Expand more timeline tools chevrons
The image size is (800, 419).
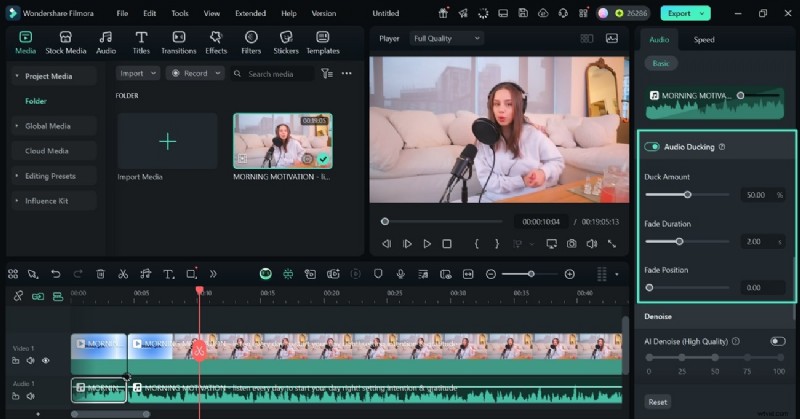(x=213, y=274)
